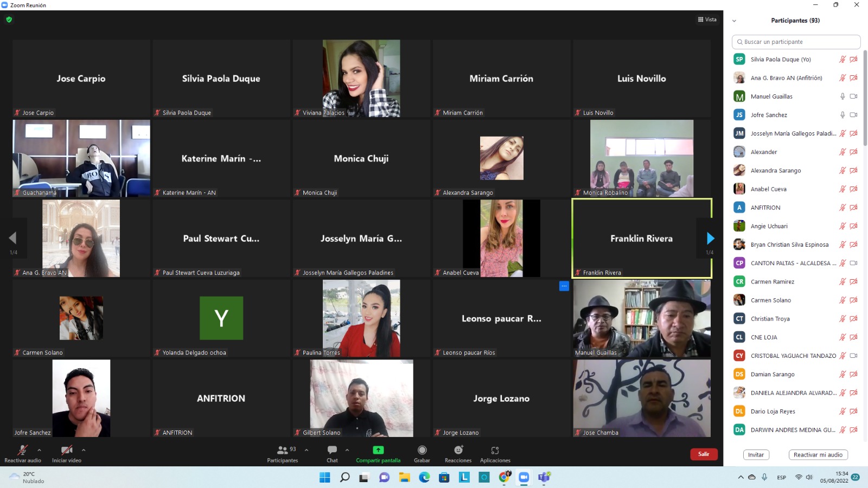This screenshot has height=488, width=868.
Task: Go to next page of video gallery
Action: pos(710,238)
